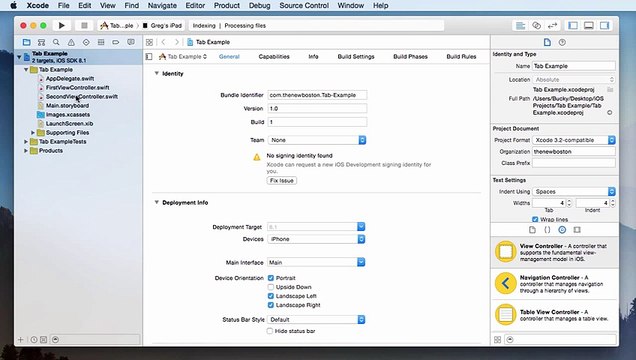Open the Apple menu
Image resolution: width=636 pixels, height=360 pixels.
pyautogui.click(x=14, y=6)
